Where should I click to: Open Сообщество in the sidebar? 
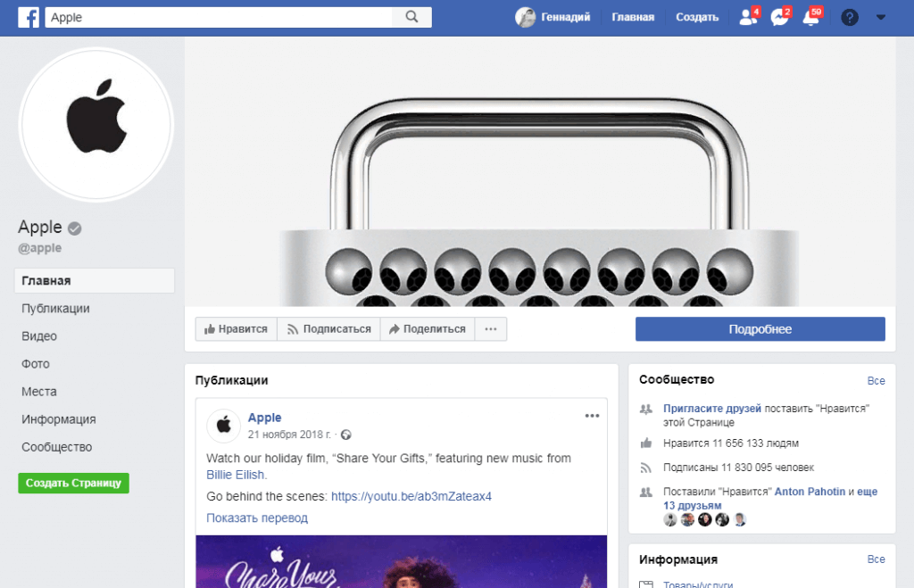(56, 447)
